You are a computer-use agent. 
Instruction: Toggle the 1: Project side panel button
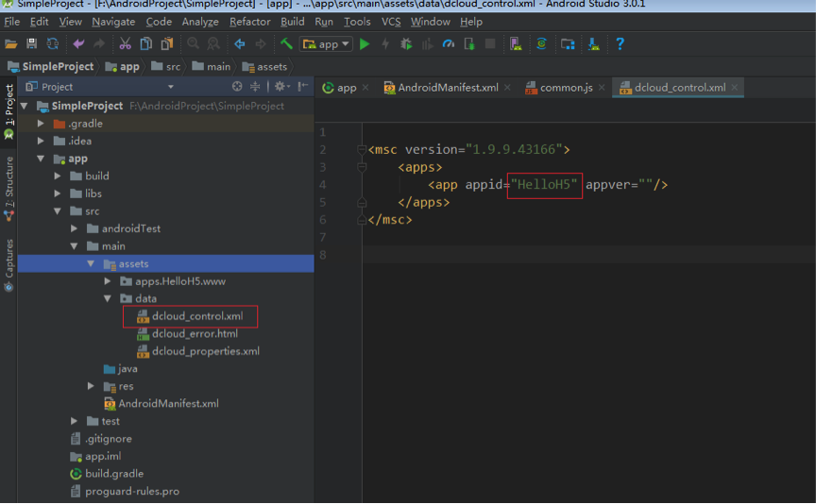[x=8, y=111]
